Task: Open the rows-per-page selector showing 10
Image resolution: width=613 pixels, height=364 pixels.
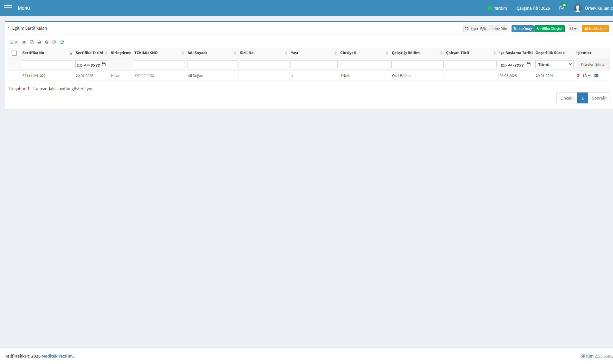Action: (x=14, y=42)
